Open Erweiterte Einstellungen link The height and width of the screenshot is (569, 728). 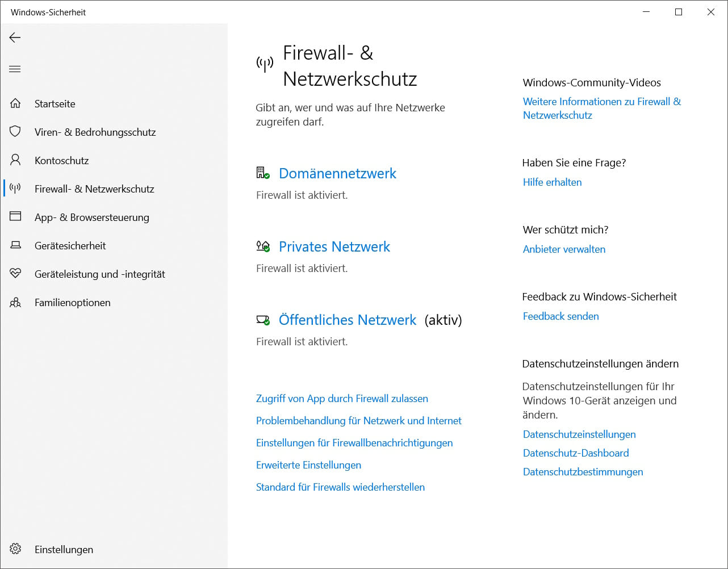(x=308, y=465)
